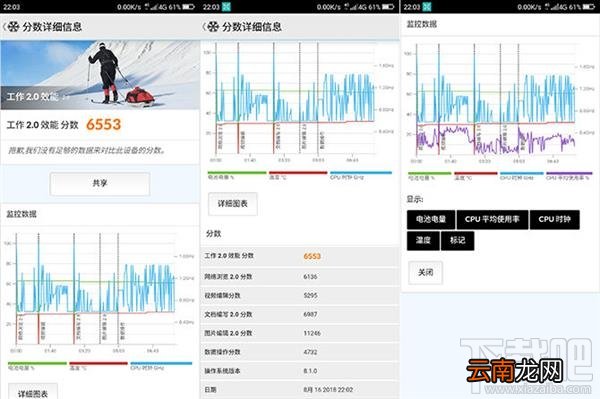Select 视频编辑分数 row
600x399 pixels.
[300, 295]
